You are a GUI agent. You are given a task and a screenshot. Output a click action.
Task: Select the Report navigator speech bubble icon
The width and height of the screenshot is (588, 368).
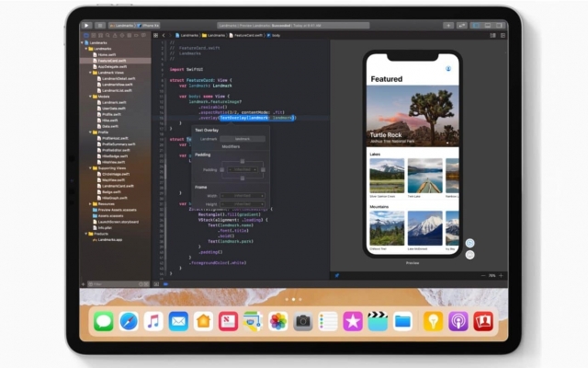coord(143,35)
